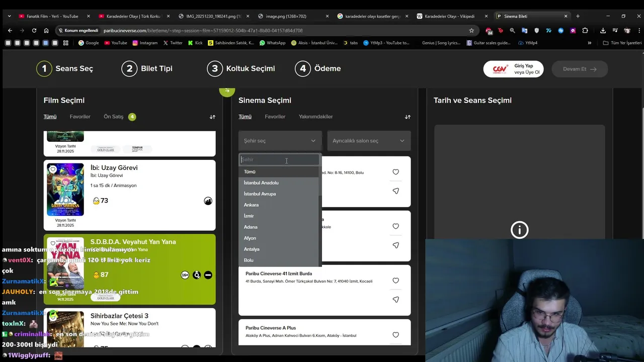The image size is (644, 362).
Task: Choose Afyon from city list
Action: click(279, 238)
